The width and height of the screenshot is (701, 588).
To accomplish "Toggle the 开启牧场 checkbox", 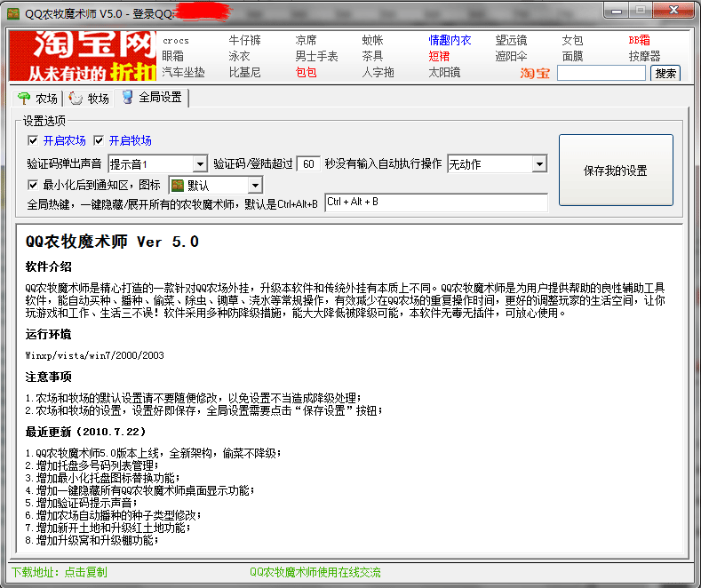I will click(x=99, y=140).
